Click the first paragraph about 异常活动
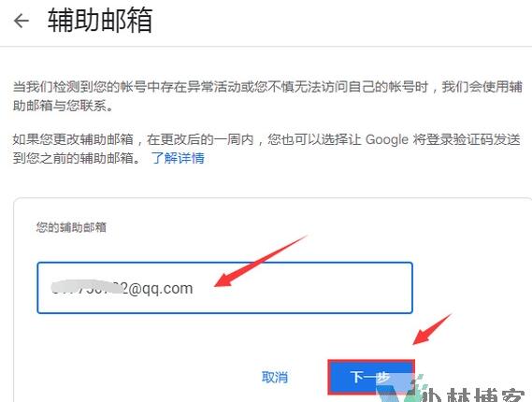 pos(267,96)
